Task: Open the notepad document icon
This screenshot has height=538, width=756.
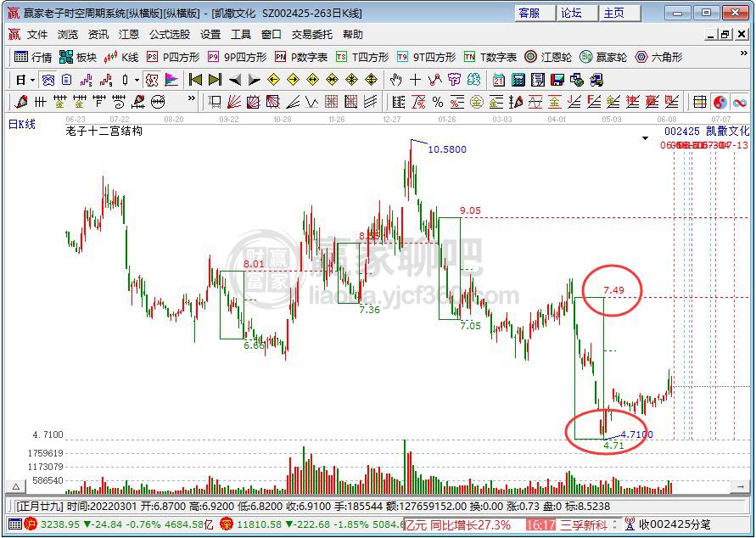Action: 538,80
